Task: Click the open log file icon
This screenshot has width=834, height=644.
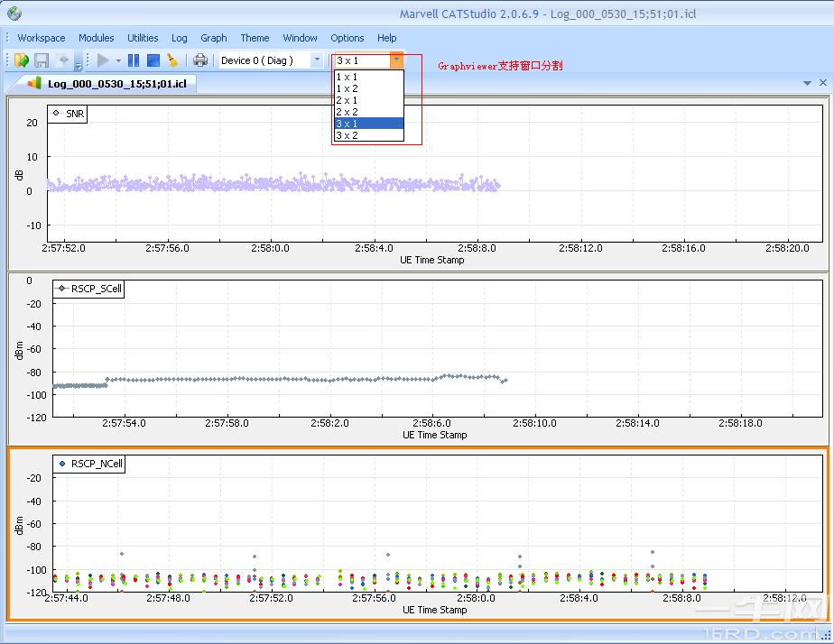Action: tap(21, 60)
